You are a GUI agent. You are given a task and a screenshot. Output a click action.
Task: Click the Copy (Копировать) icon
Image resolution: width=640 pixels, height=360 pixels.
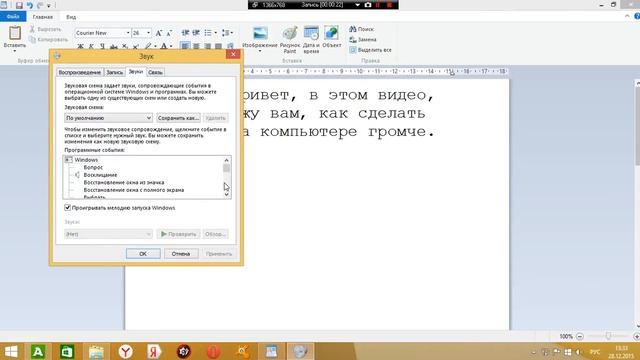[32, 40]
